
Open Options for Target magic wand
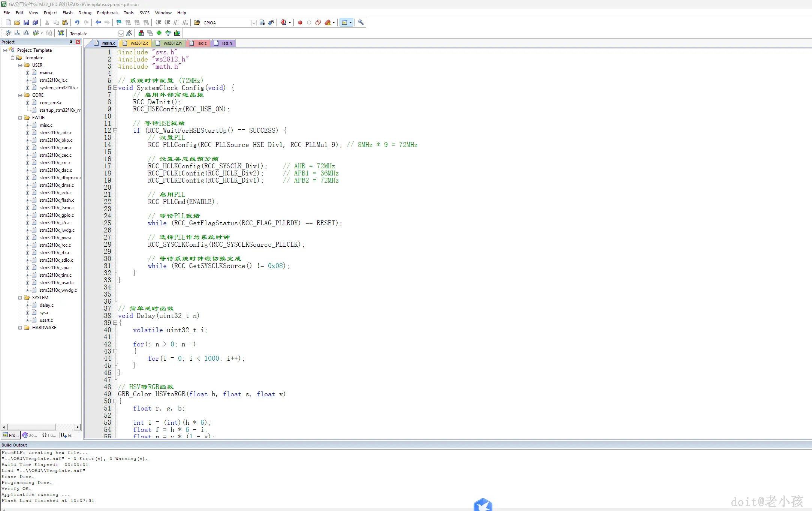tap(130, 33)
